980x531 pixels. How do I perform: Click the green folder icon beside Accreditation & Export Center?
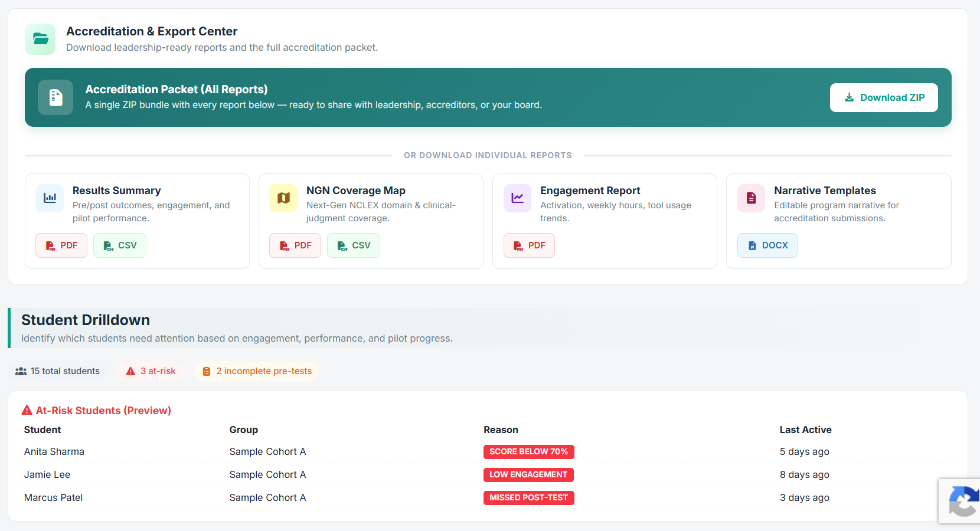pos(40,39)
